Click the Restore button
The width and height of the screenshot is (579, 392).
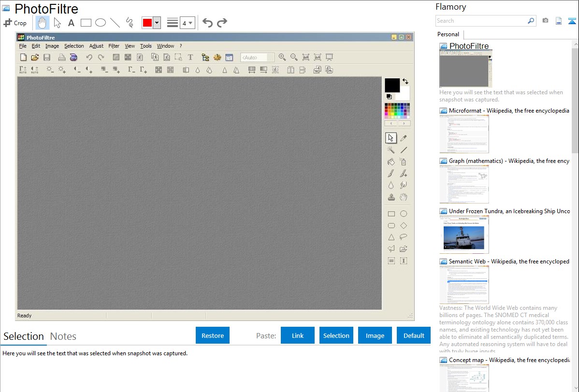(213, 335)
